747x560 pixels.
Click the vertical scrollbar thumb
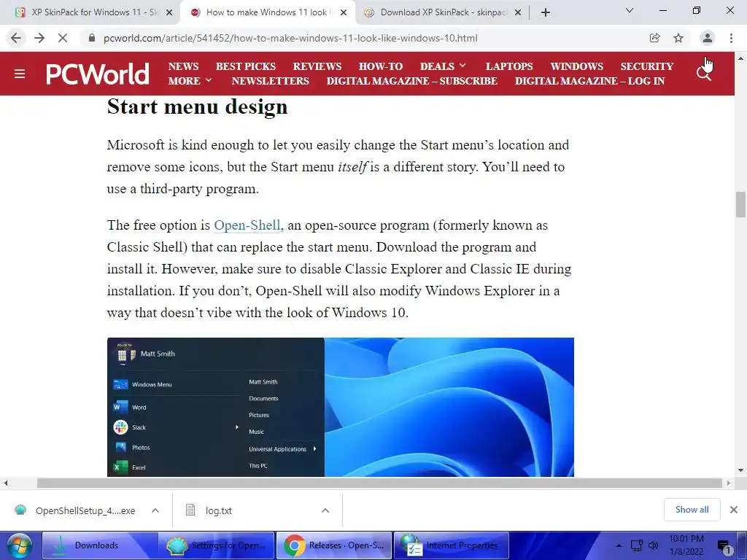740,204
